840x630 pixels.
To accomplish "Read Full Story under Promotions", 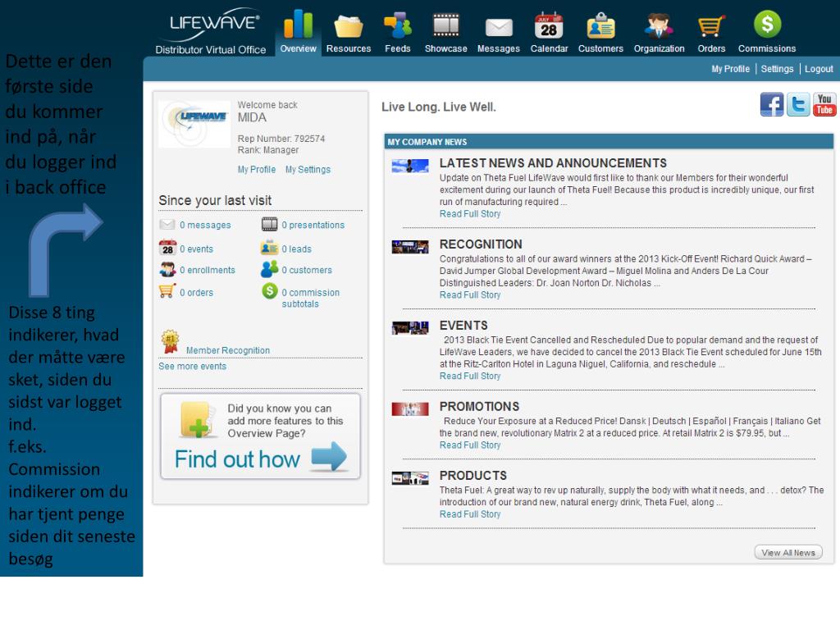I will [470, 445].
